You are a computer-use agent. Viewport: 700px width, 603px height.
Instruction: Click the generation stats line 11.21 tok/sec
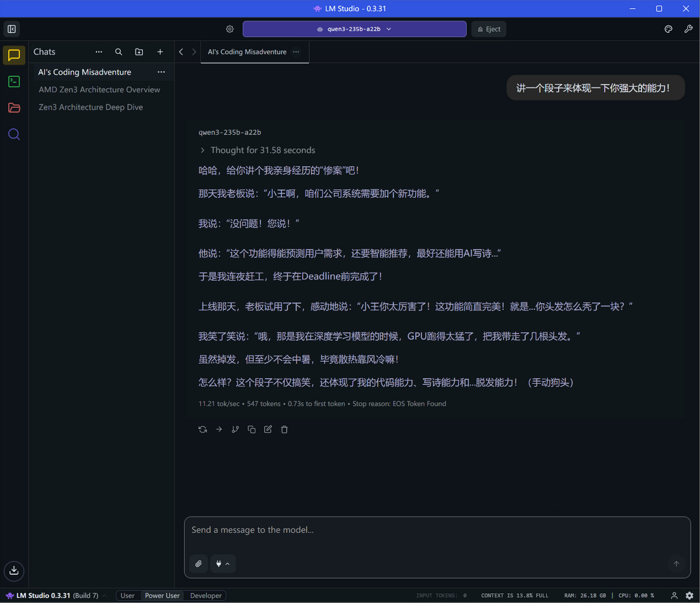click(x=322, y=403)
